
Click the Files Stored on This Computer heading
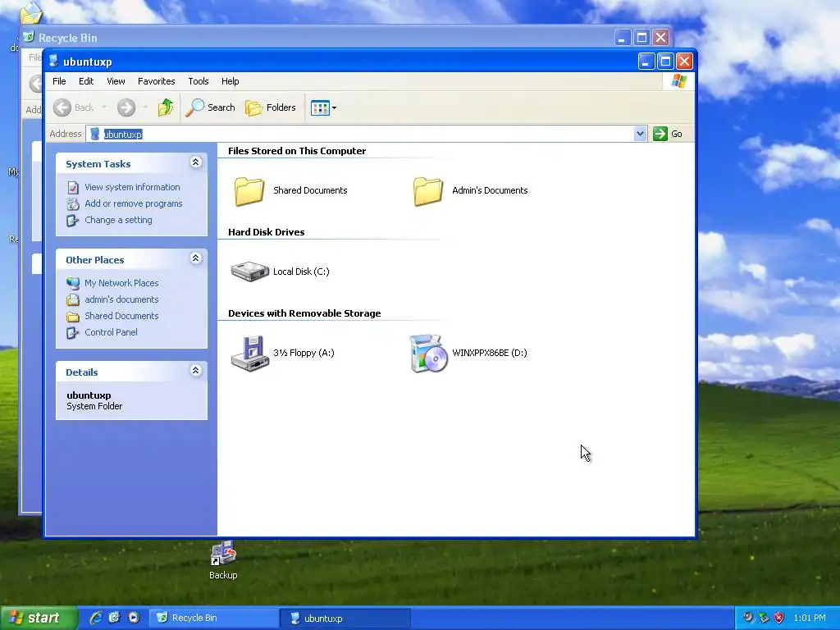coord(297,151)
